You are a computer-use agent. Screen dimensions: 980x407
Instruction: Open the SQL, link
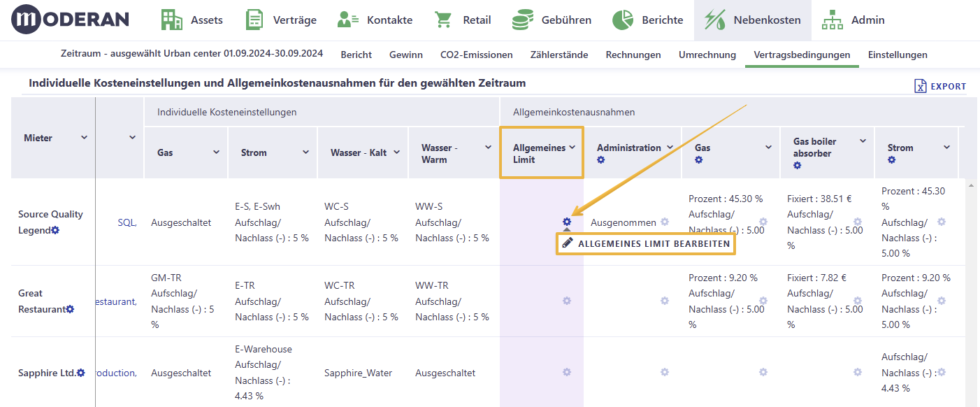[127, 222]
